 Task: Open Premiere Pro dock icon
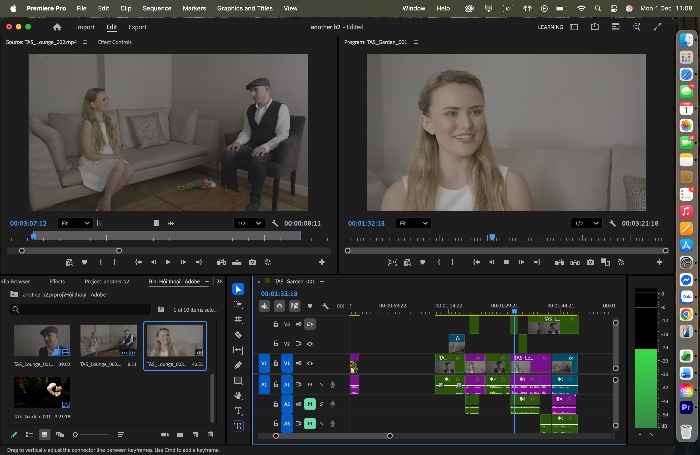pos(686,407)
